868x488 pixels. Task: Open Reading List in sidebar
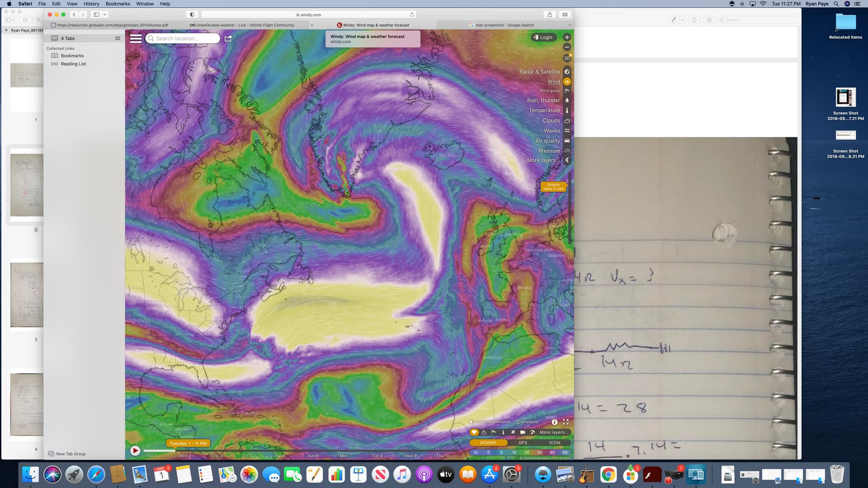(x=73, y=64)
